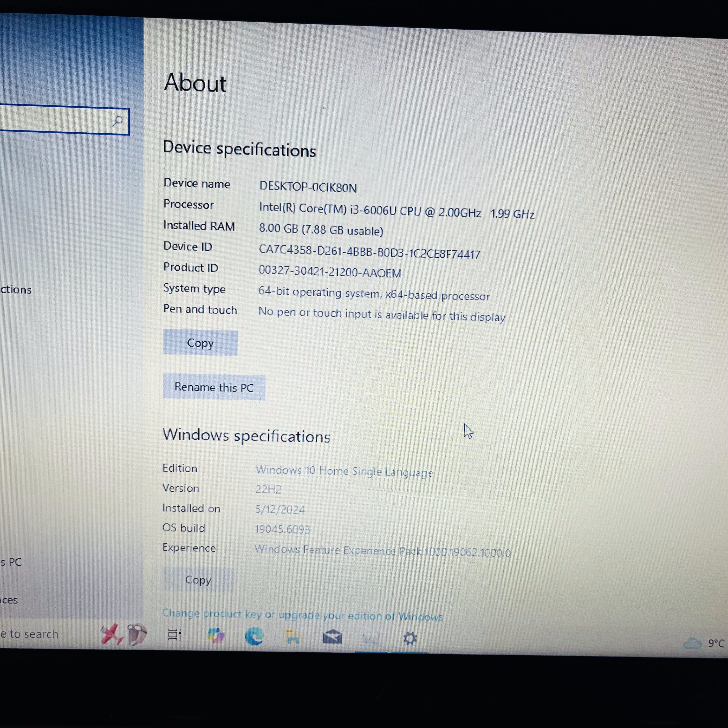Click the OS build value 19045.6093

pyautogui.click(x=282, y=529)
